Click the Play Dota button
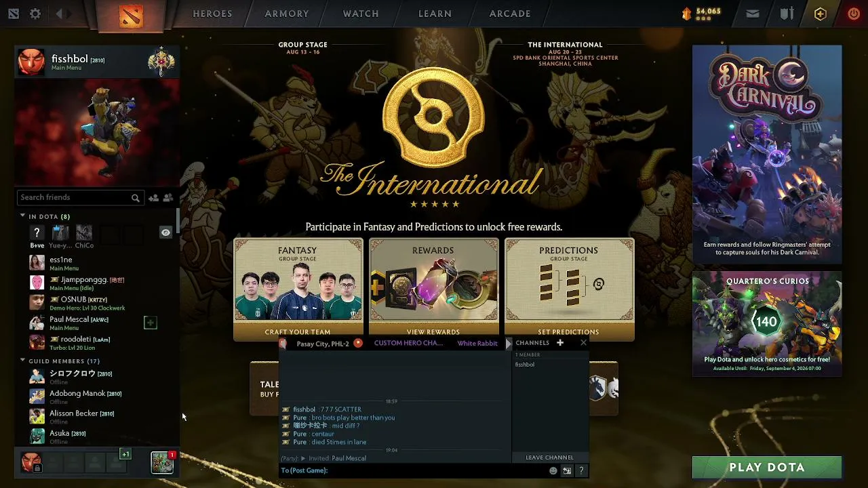The image size is (868, 488). point(767,468)
